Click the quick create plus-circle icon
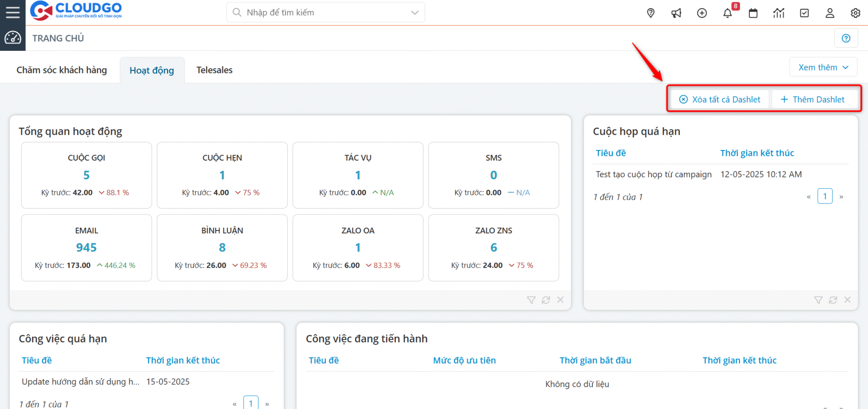 [702, 13]
